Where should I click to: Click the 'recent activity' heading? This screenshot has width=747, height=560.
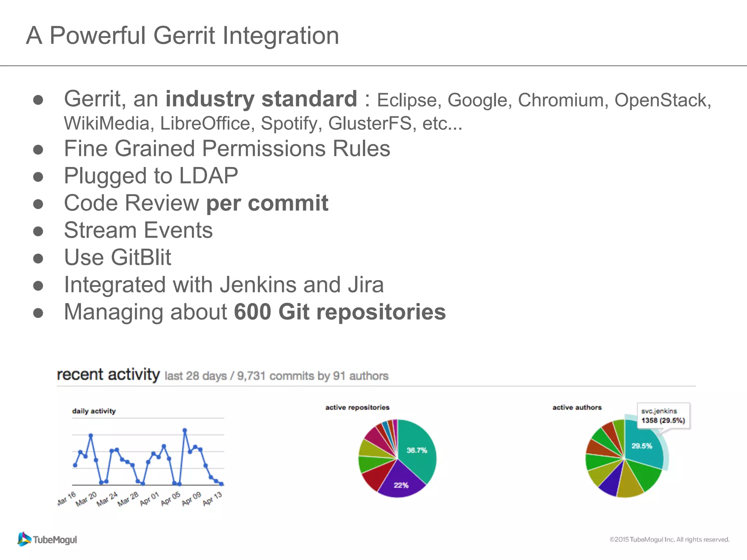point(108,375)
